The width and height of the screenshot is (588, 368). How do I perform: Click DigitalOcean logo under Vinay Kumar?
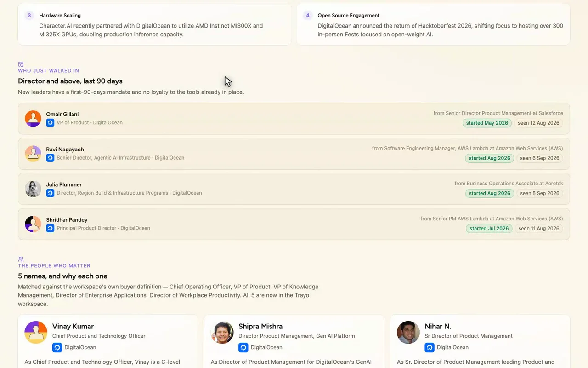pyautogui.click(x=57, y=347)
